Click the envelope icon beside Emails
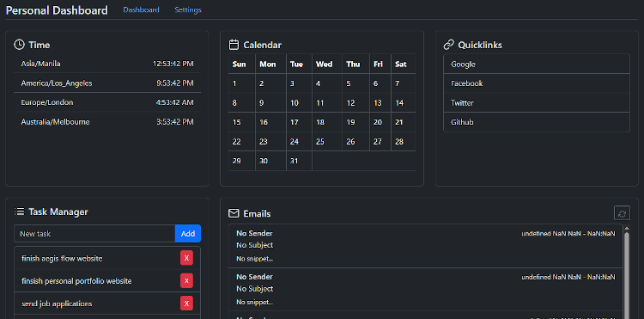 click(x=234, y=213)
